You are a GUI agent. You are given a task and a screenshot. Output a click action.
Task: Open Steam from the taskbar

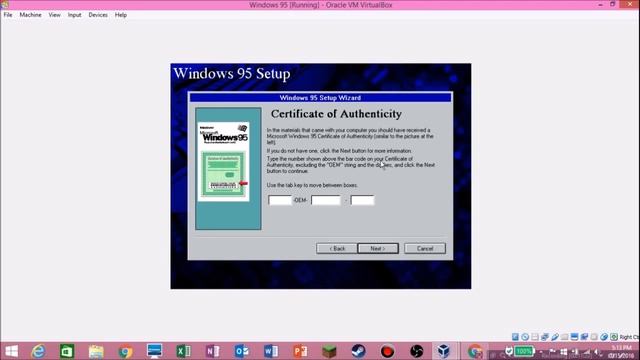(x=358, y=351)
